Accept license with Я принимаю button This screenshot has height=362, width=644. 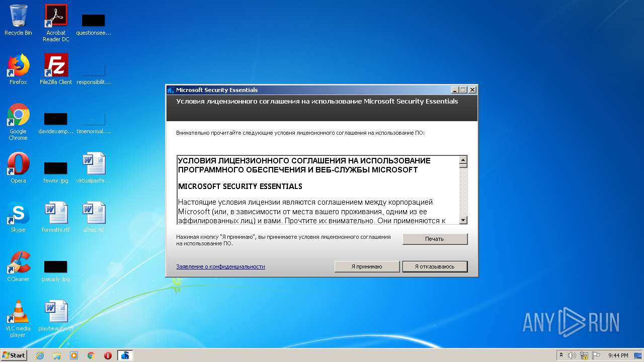[x=367, y=266]
